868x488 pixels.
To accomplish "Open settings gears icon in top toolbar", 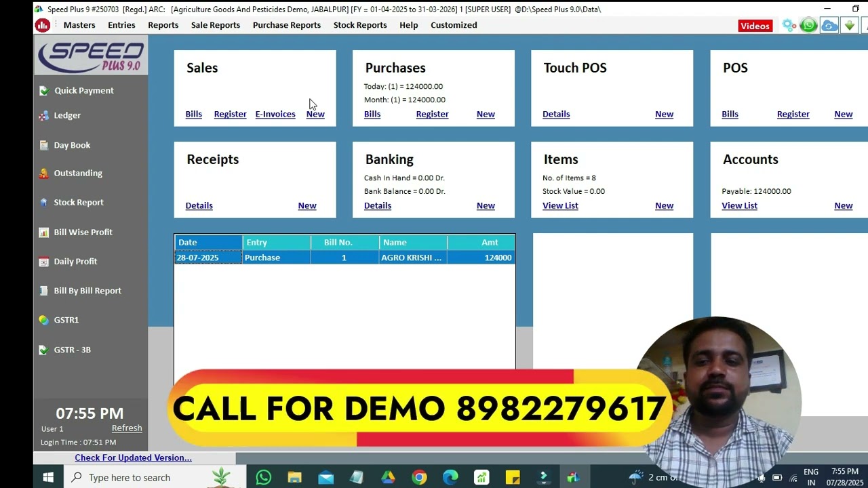I will [789, 25].
